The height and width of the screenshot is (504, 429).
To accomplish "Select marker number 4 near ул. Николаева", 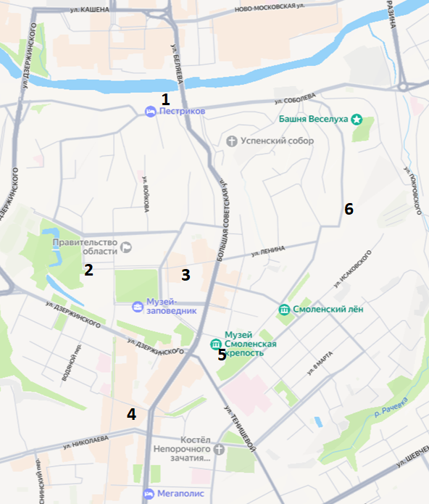I will [x=131, y=414].
